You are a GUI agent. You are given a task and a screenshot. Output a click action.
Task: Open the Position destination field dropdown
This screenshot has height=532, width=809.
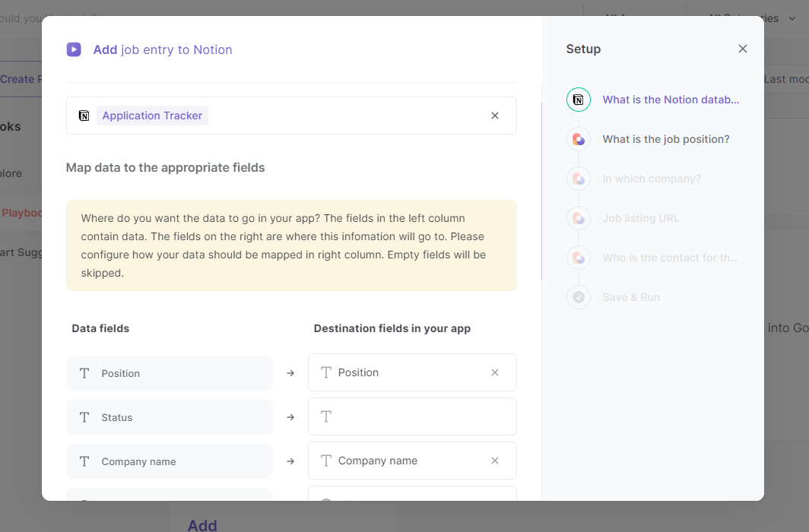click(x=403, y=372)
